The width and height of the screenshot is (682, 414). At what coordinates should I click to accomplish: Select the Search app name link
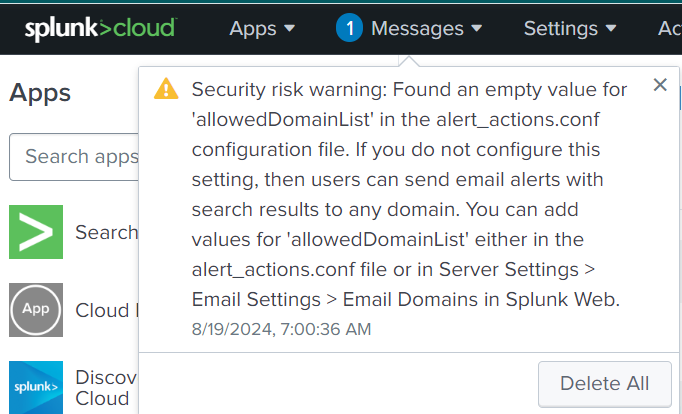tap(106, 232)
